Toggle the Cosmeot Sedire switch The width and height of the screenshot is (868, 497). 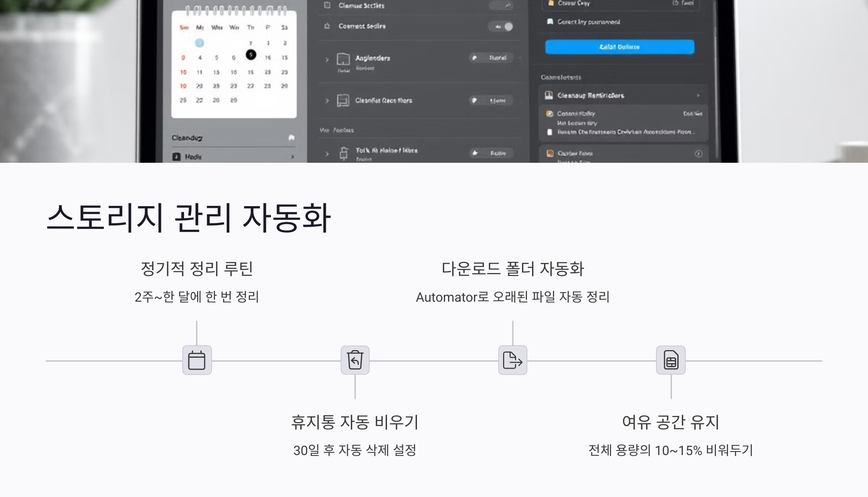pyautogui.click(x=501, y=26)
